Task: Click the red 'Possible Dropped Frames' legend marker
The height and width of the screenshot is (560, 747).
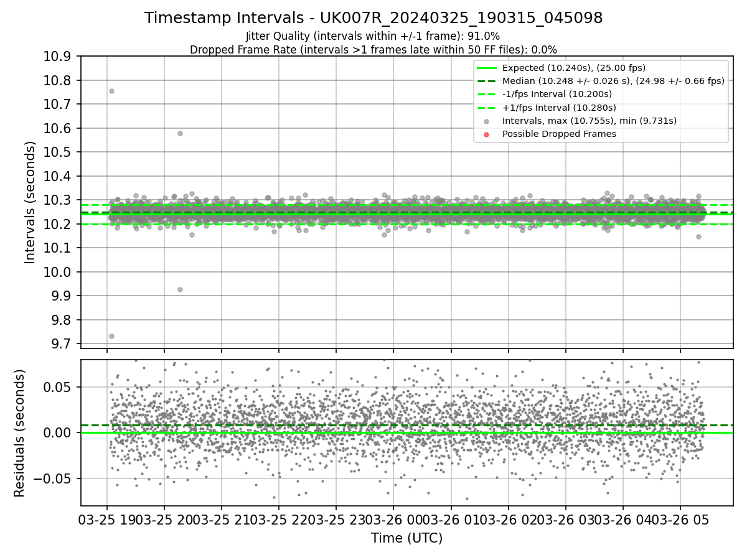Action: pyautogui.click(x=487, y=134)
